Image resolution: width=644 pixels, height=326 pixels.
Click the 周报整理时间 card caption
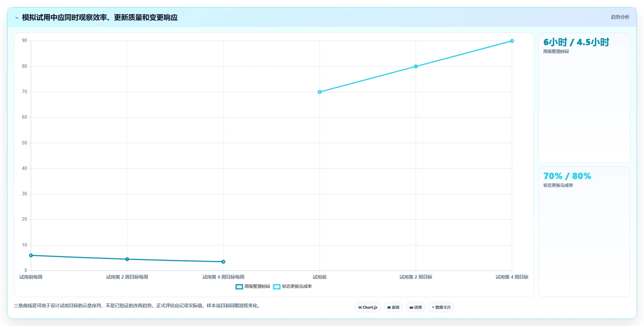(556, 52)
